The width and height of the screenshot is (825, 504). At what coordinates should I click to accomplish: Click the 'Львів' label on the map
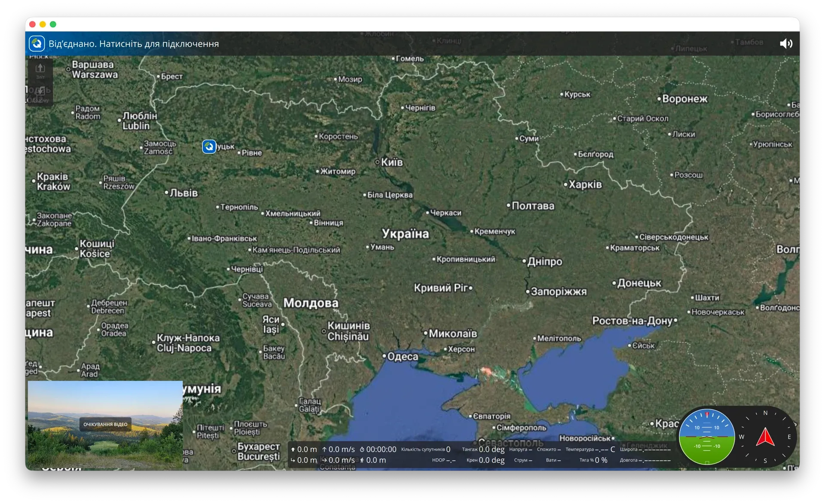tap(183, 193)
